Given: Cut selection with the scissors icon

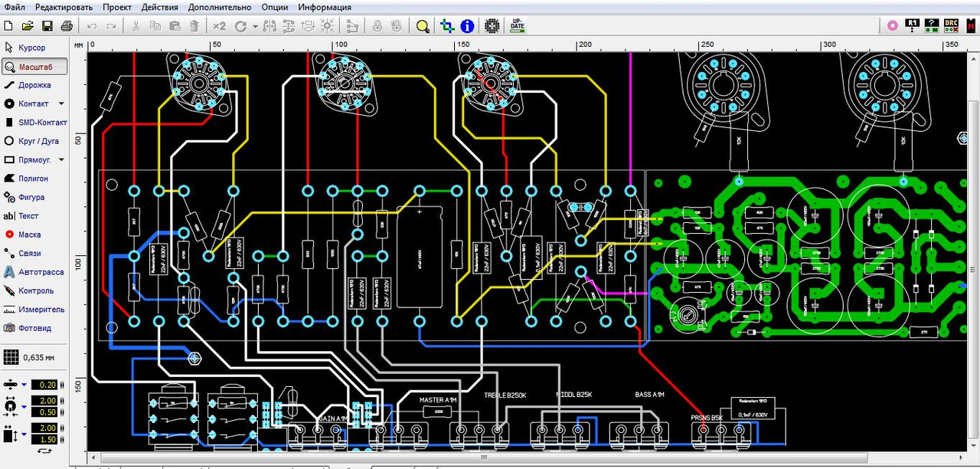Looking at the screenshot, I should tap(136, 26).
